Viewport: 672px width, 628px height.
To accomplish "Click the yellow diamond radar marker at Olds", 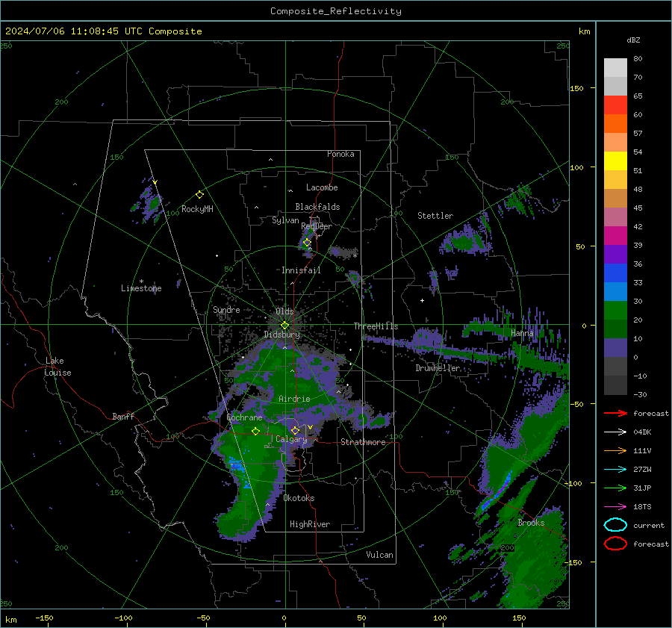I will pyautogui.click(x=284, y=326).
